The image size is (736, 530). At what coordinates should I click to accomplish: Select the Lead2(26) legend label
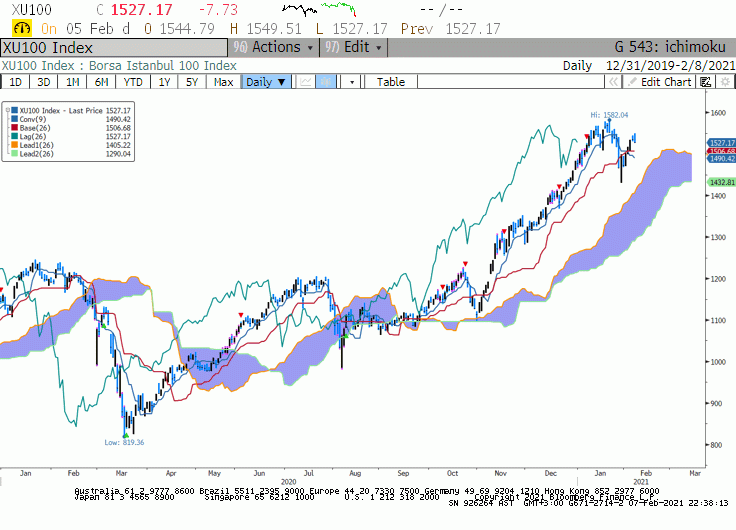pyautogui.click(x=37, y=154)
